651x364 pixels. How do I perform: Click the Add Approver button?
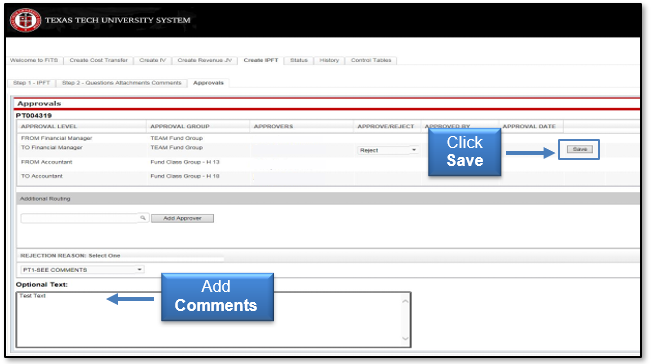pos(182,218)
